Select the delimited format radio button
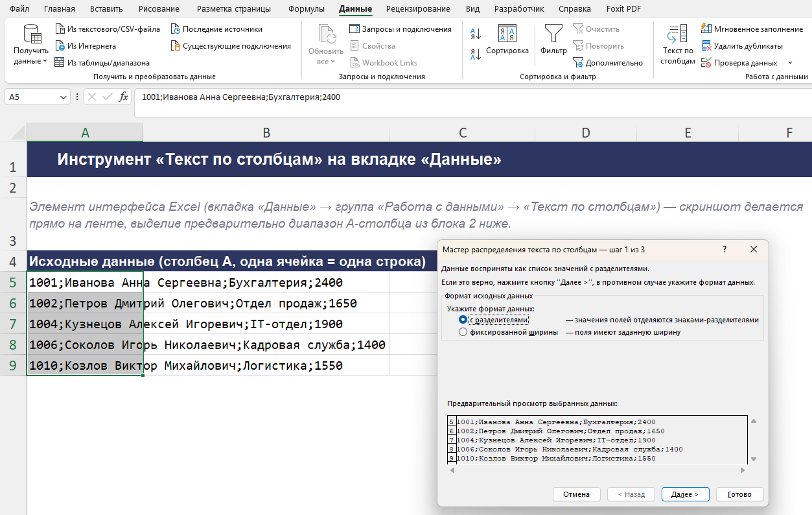The height and width of the screenshot is (515, 812). [463, 320]
